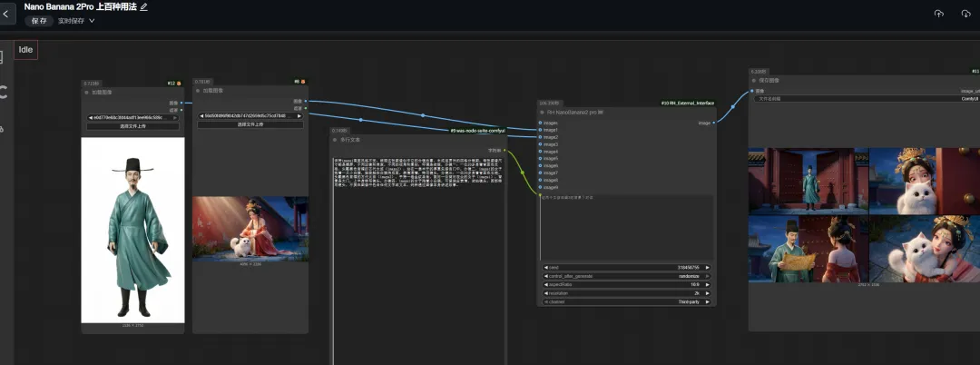Click the #12 node badge icon
The width and height of the screenshot is (980, 365).
tap(179, 84)
